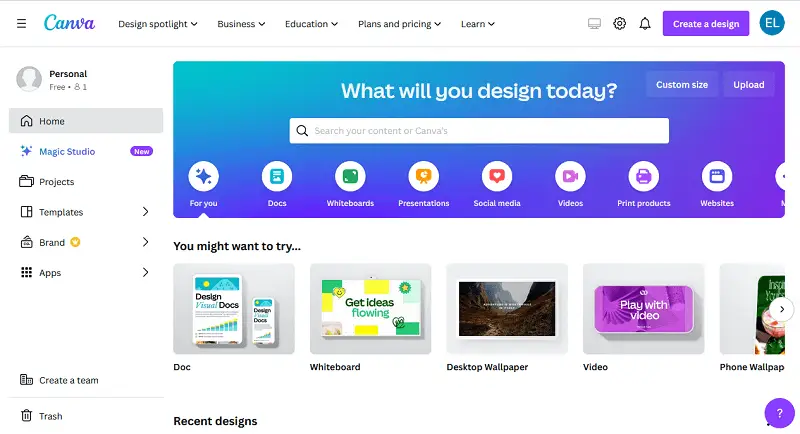
Task: Click the Trash bin icon
Action: point(26,416)
